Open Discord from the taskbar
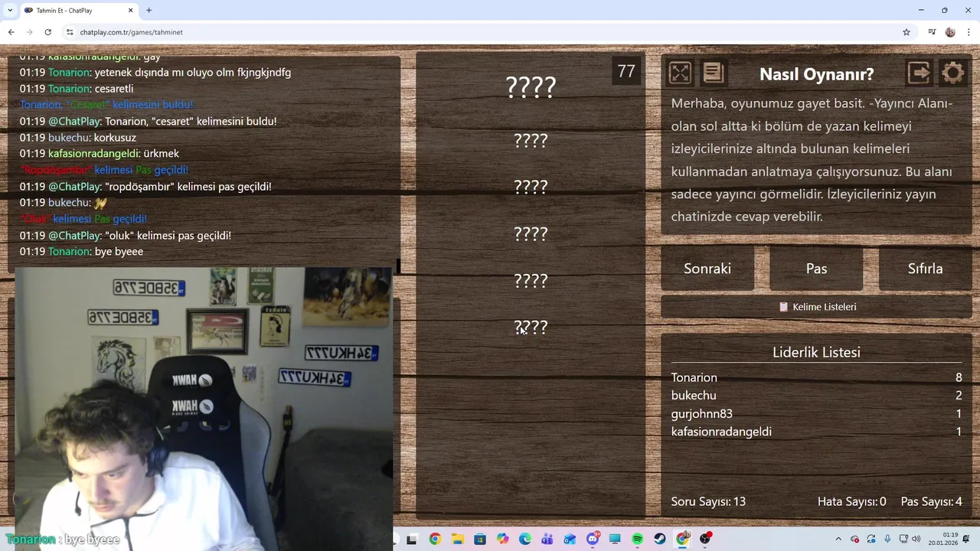980x551 pixels. click(x=593, y=539)
